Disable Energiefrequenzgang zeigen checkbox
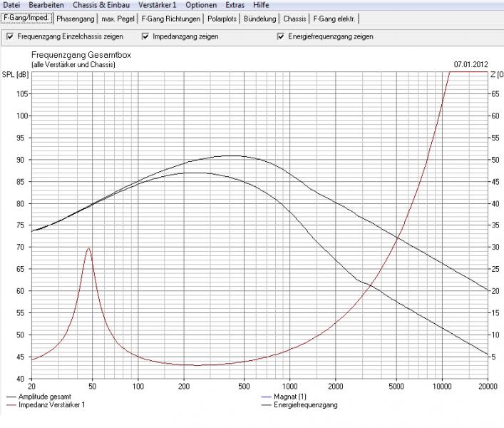 281,36
